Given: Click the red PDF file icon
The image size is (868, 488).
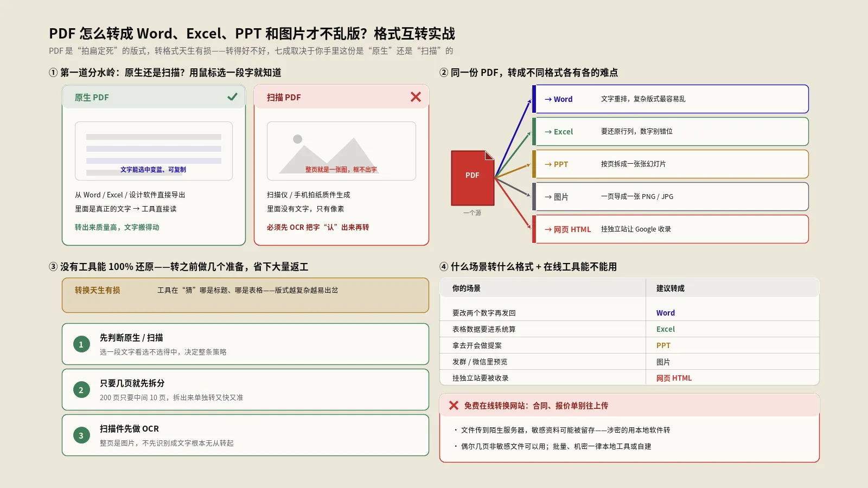Looking at the screenshot, I should click(473, 178).
